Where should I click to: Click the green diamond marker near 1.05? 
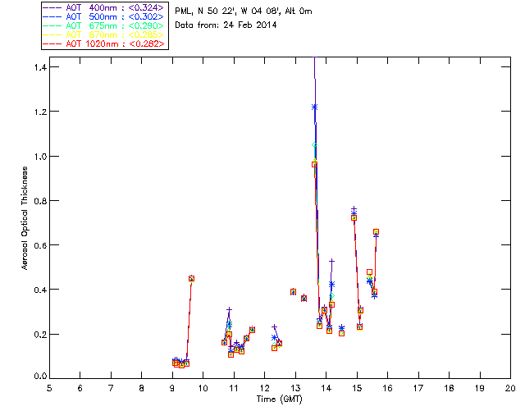tap(314, 144)
